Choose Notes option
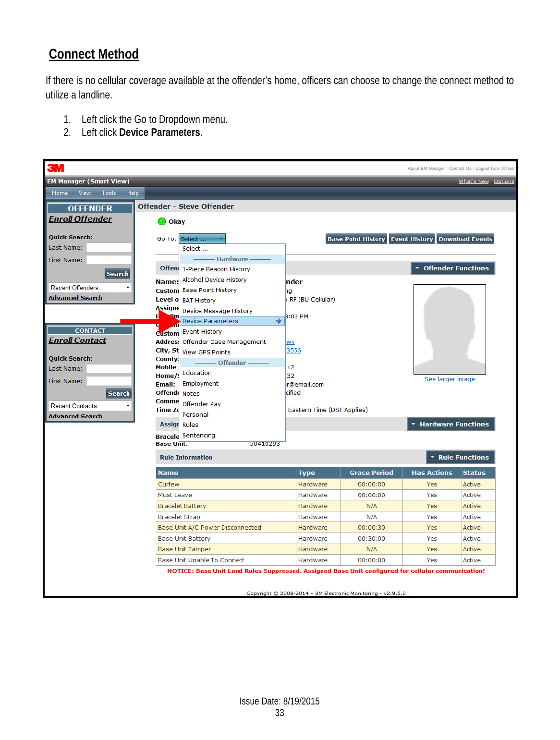This screenshot has height=740, width=560. (x=232, y=393)
